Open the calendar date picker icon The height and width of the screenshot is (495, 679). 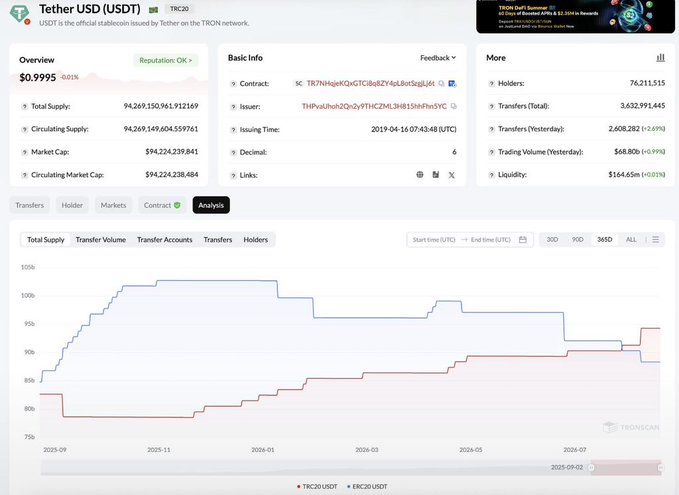click(523, 239)
